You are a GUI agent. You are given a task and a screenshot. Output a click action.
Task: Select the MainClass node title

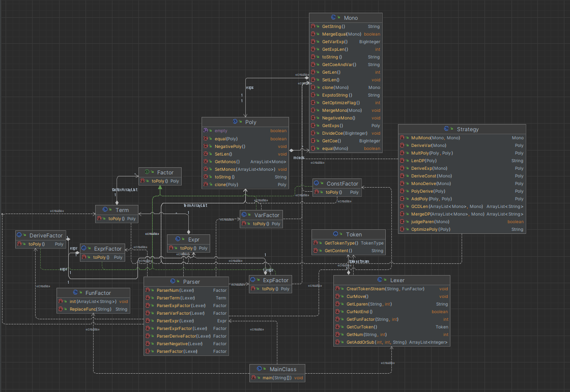pyautogui.click(x=283, y=369)
